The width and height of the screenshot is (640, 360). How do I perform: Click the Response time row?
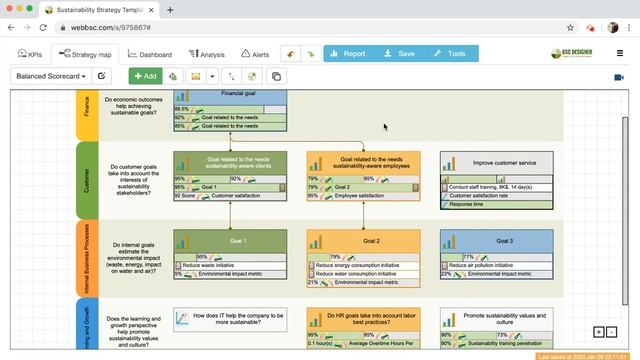coord(497,204)
